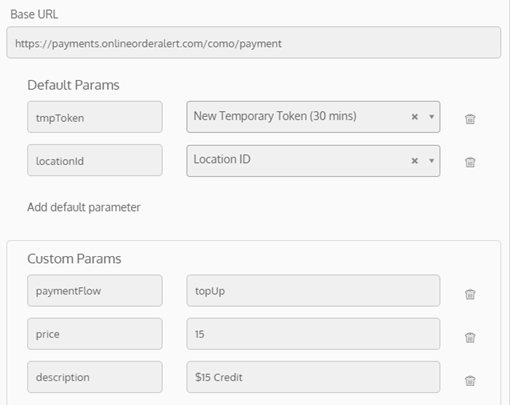Screen dimensions: 510x405
Task: Select the New Temporary Token combo box
Action: 313,117
